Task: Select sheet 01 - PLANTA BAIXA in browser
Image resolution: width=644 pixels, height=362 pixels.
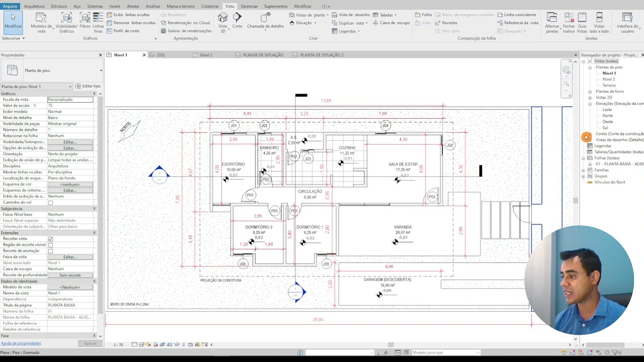Action: click(619, 164)
